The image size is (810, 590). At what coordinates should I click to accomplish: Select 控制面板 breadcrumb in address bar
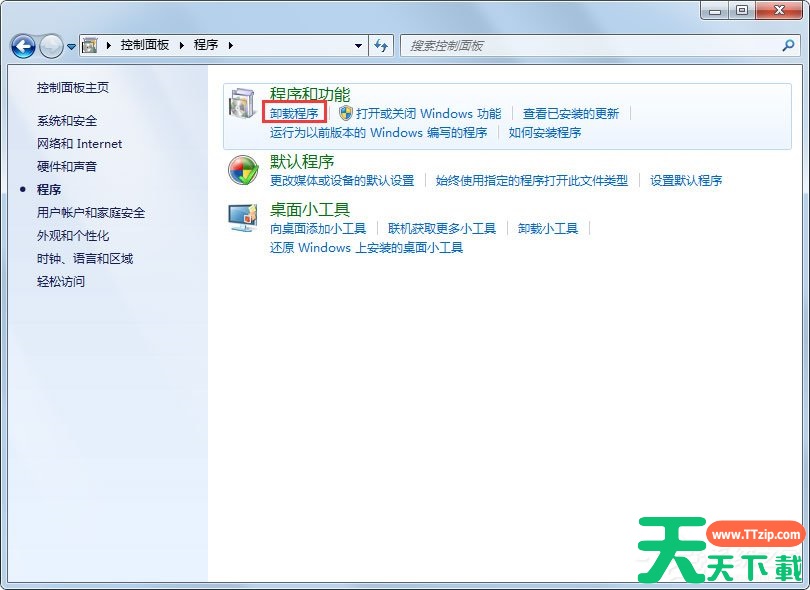click(x=145, y=45)
